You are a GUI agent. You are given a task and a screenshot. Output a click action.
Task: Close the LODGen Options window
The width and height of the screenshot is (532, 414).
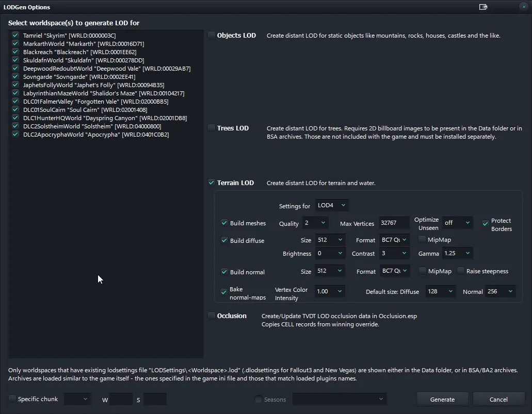524,7
